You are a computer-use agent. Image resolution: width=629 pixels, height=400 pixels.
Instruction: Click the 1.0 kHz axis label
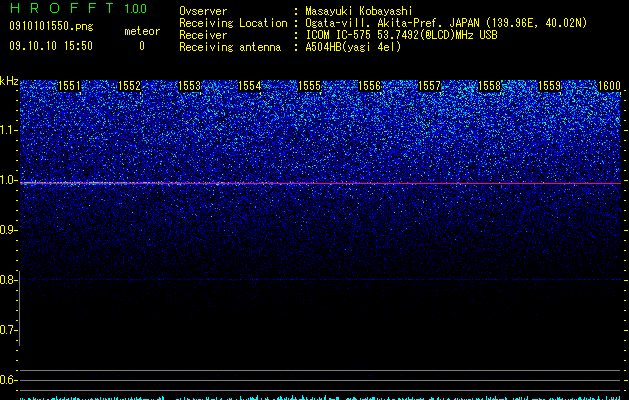[7, 180]
